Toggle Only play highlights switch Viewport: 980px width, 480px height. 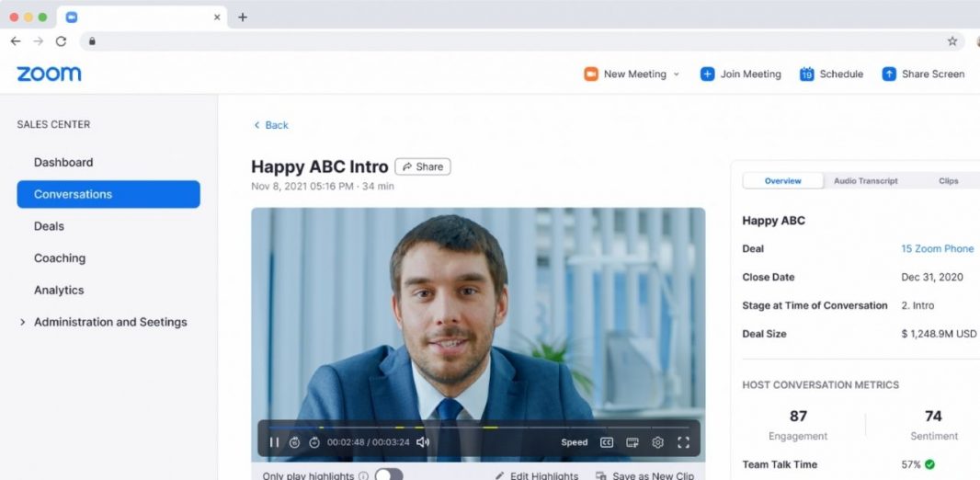point(389,475)
